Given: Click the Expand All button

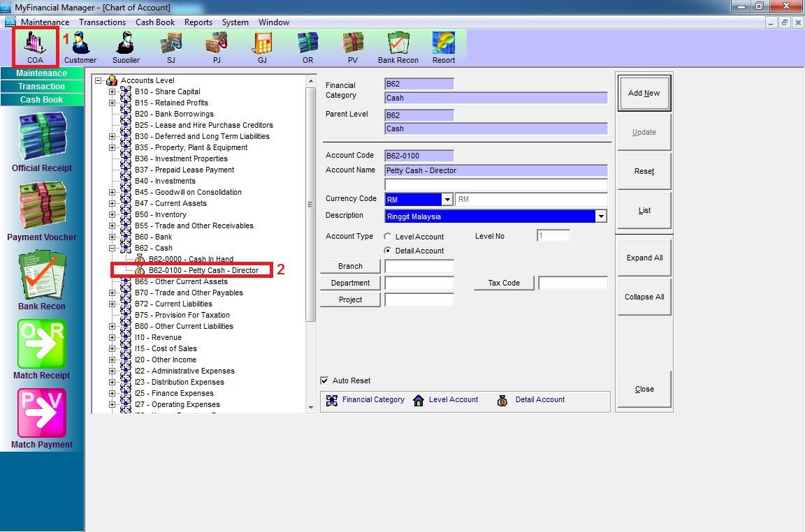Looking at the screenshot, I should click(x=644, y=258).
